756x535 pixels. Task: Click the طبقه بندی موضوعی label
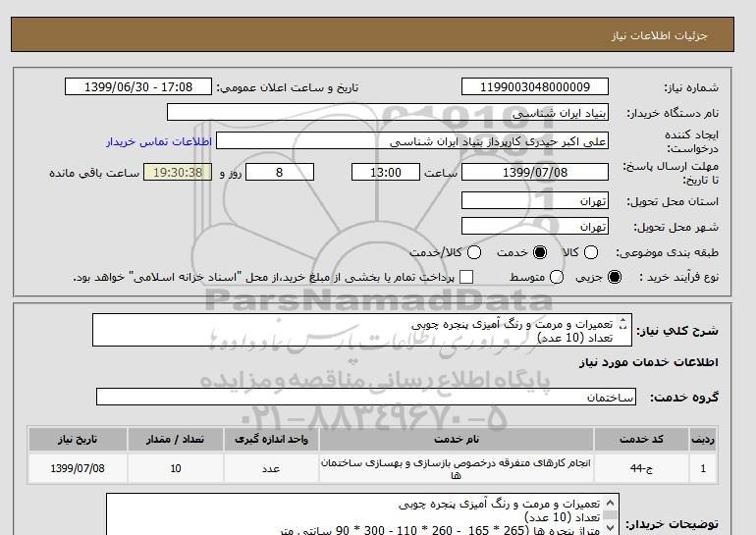pos(668,252)
